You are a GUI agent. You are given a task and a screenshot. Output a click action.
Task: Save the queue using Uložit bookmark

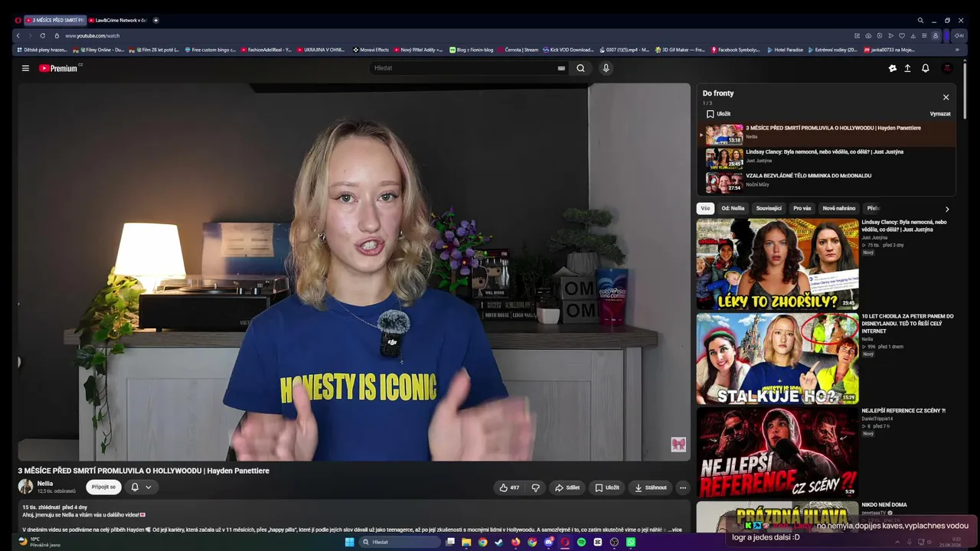click(x=718, y=114)
